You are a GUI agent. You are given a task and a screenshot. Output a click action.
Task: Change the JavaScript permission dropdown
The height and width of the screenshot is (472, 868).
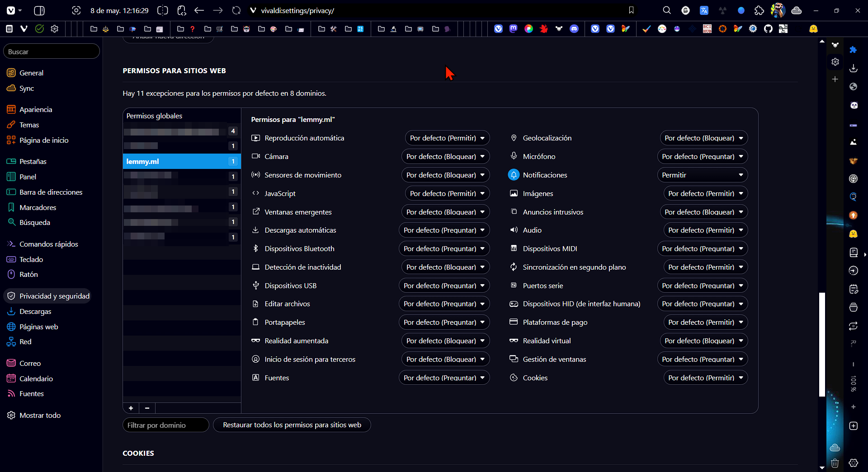[447, 193]
